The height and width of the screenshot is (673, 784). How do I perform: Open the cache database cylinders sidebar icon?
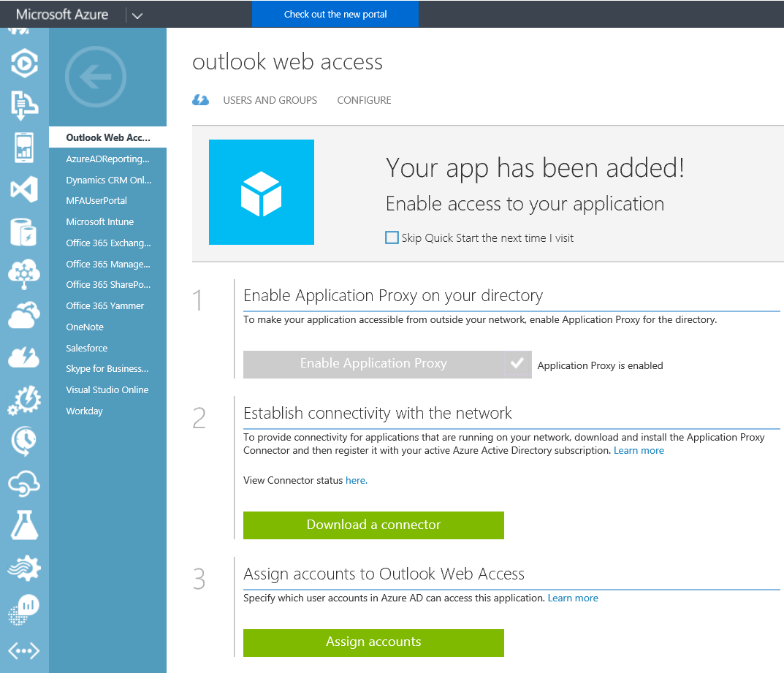[x=24, y=232]
